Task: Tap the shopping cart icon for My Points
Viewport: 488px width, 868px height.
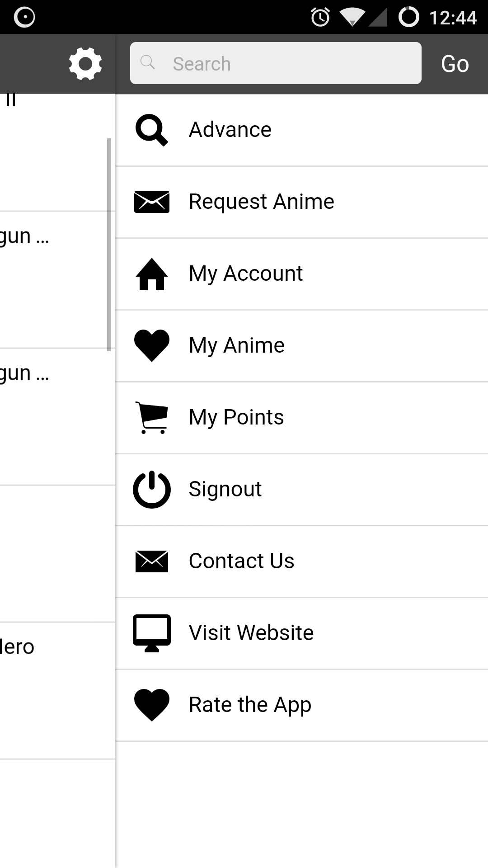Action: coord(152,417)
